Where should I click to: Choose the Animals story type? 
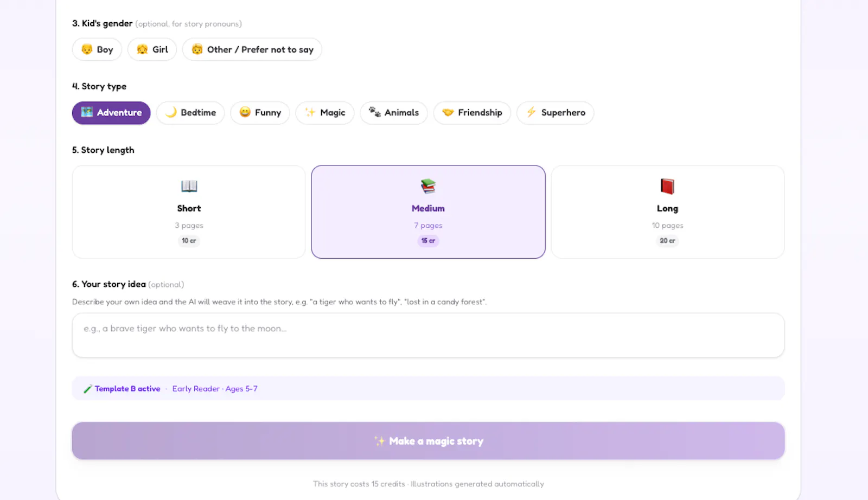(x=394, y=113)
